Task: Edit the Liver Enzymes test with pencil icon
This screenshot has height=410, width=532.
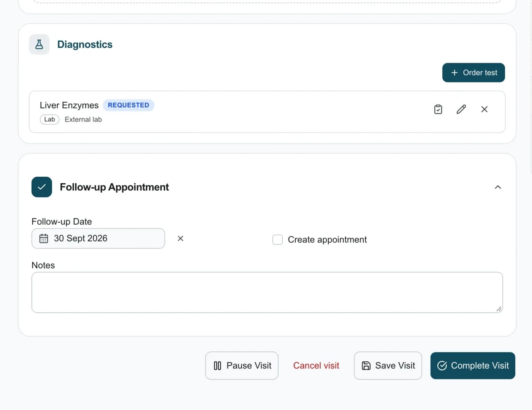Action: coord(461,109)
